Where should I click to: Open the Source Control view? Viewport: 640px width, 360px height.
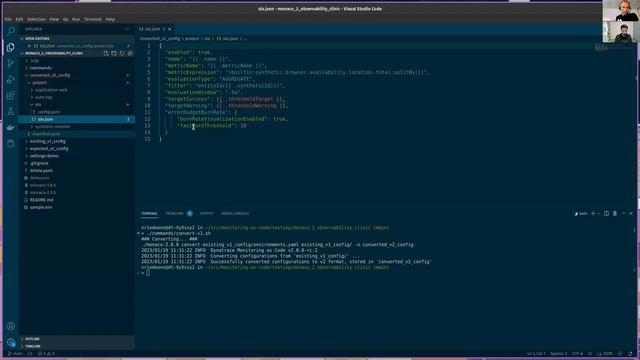11,63
